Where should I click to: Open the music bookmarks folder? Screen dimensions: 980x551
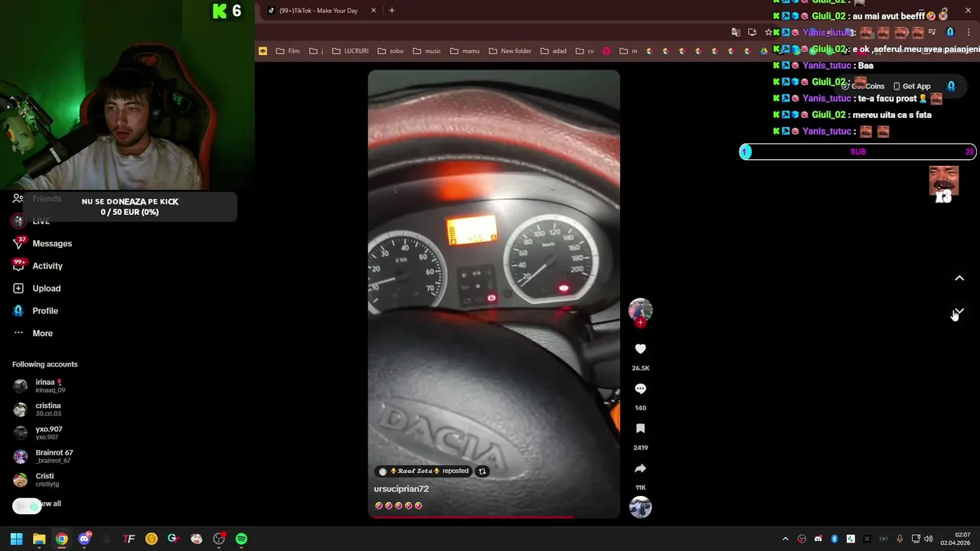pos(427,51)
